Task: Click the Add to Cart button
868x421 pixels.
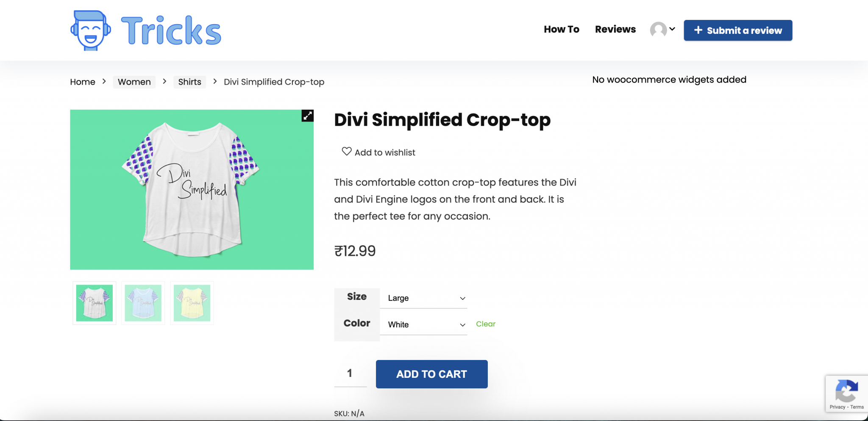Action: point(431,374)
